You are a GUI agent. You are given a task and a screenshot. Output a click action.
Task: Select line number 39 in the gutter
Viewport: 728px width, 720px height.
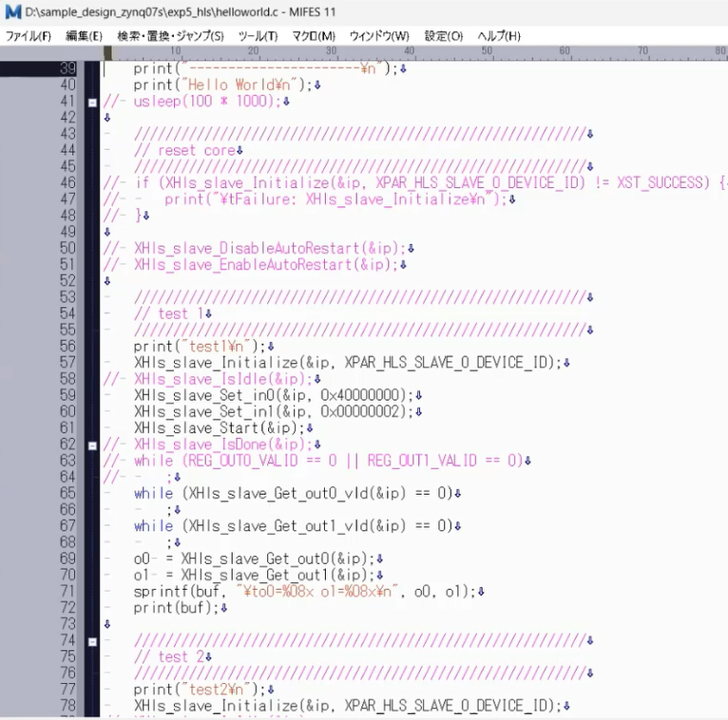[67, 68]
